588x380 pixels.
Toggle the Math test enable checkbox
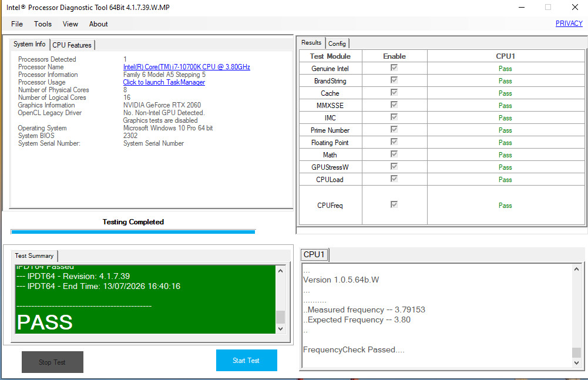coord(394,154)
